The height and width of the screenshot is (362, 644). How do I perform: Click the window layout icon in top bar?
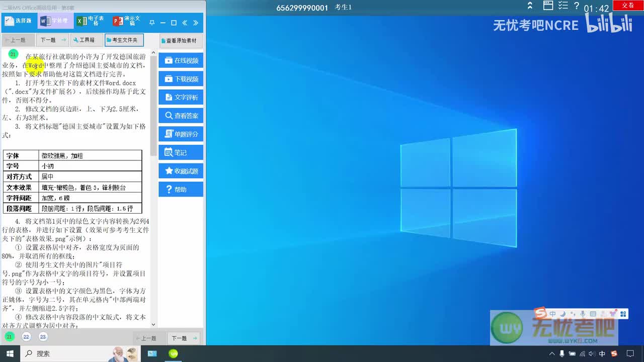(549, 6)
